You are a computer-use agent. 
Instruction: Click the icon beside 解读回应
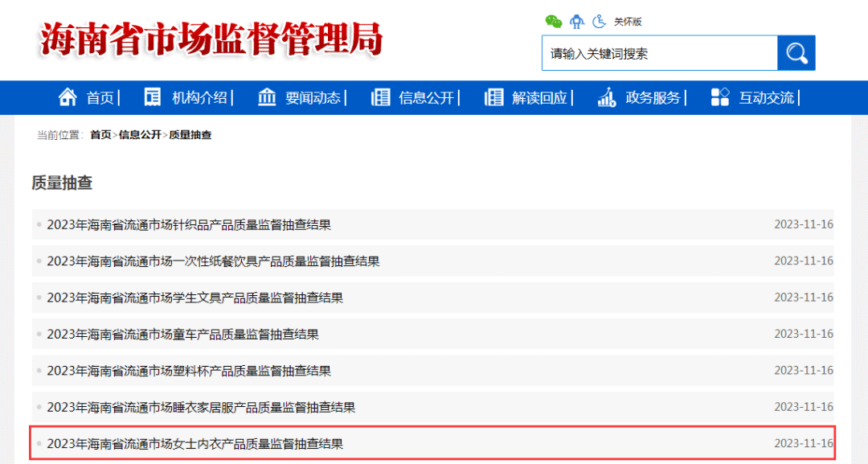tap(493, 97)
